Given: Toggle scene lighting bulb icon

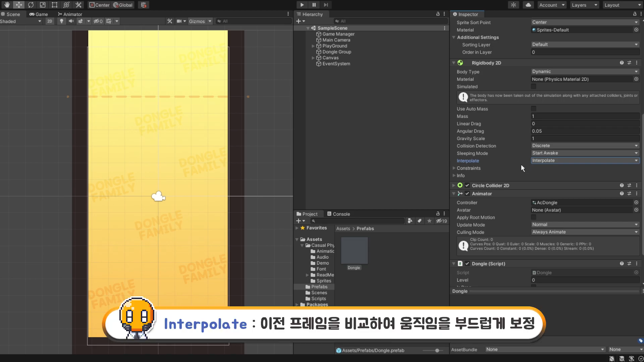Looking at the screenshot, I should pos(61,21).
